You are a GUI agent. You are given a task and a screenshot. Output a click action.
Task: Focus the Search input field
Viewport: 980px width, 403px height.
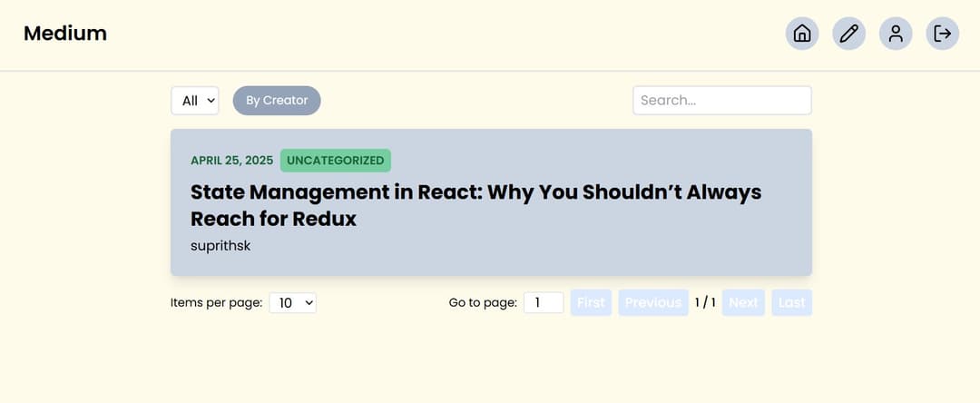721,101
